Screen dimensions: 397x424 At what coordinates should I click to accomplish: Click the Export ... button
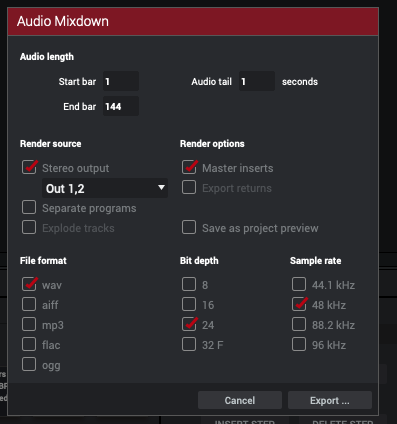(x=330, y=400)
